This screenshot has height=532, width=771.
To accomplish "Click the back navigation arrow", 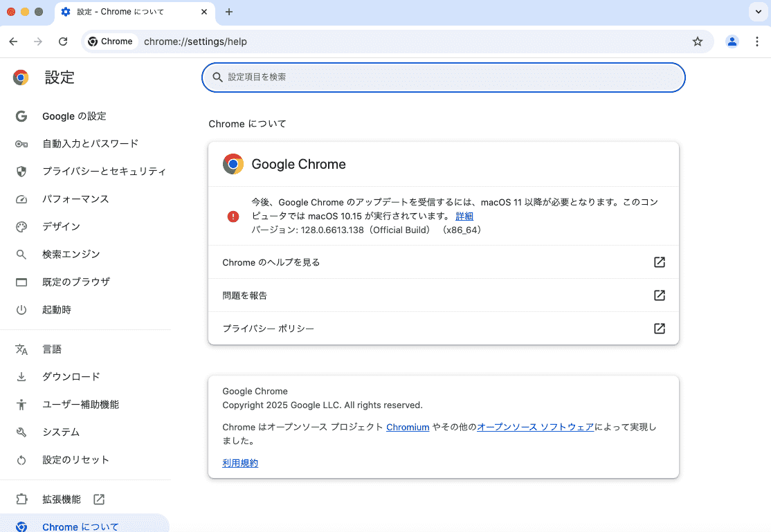I will (x=13, y=42).
